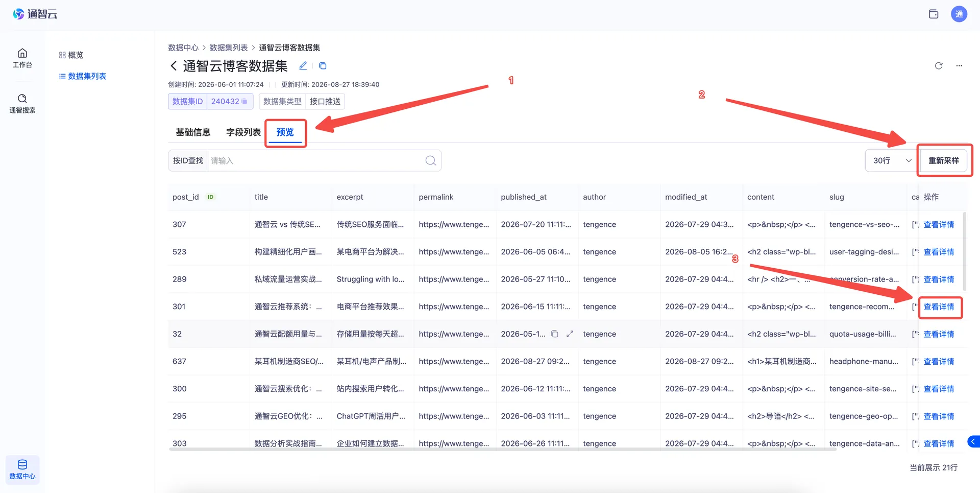
Task: Click the title column header
Action: click(261, 197)
